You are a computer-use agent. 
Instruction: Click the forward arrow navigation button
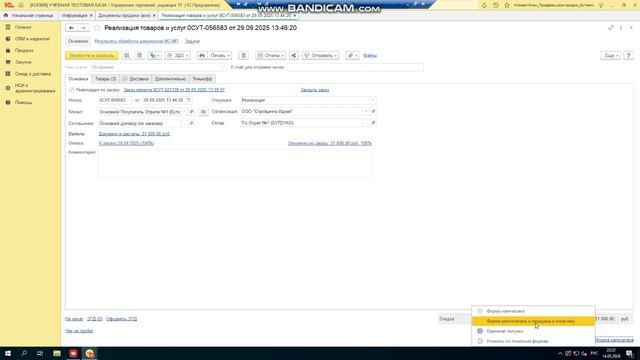point(83,28)
